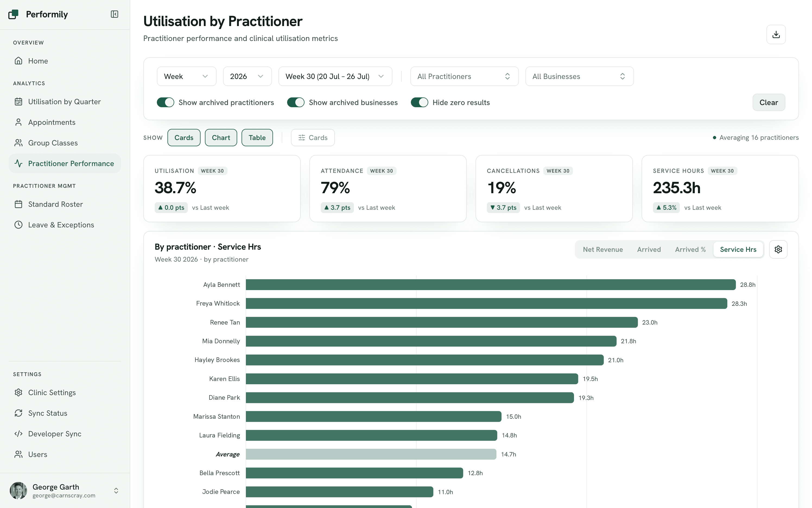Screen dimensions: 812x508
Task: Disable Show archived businesses switch
Action: (x=296, y=103)
